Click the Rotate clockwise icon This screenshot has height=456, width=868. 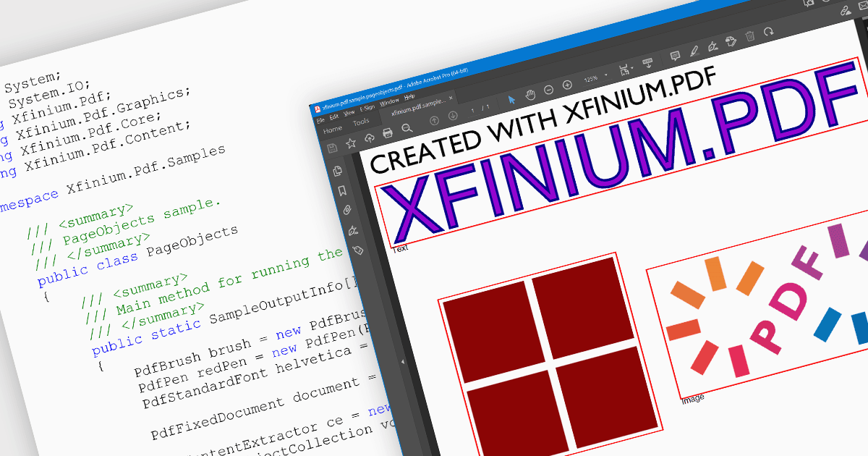coord(768,31)
